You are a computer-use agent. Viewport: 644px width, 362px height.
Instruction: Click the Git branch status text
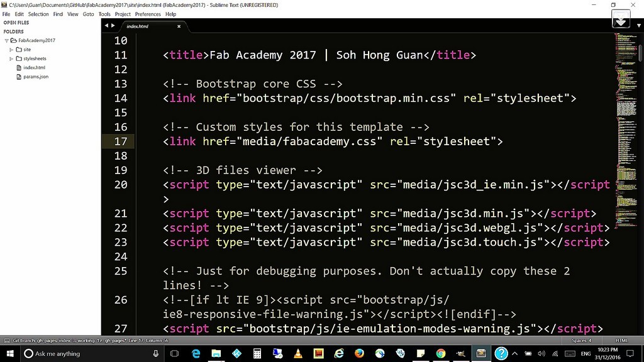[x=91, y=341]
